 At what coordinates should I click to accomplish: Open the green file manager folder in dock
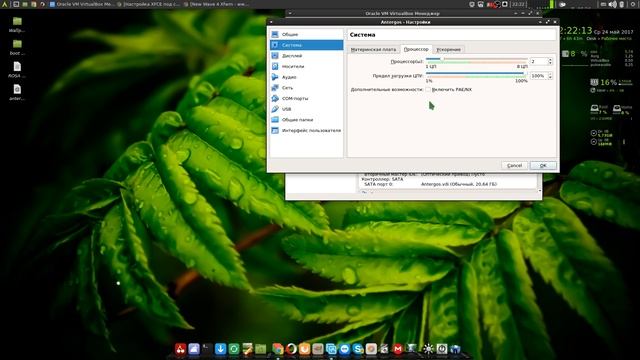[260, 349]
